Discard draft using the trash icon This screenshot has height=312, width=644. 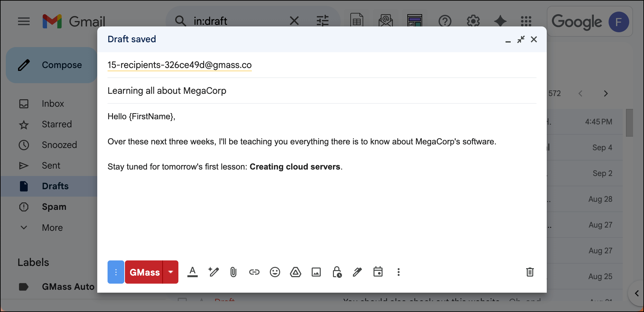[x=530, y=272]
